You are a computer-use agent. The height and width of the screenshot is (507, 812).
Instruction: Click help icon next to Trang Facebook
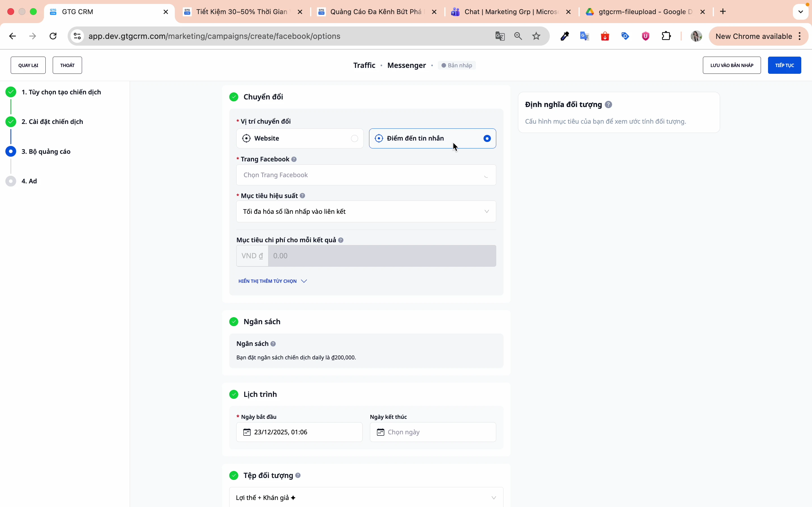click(x=294, y=159)
